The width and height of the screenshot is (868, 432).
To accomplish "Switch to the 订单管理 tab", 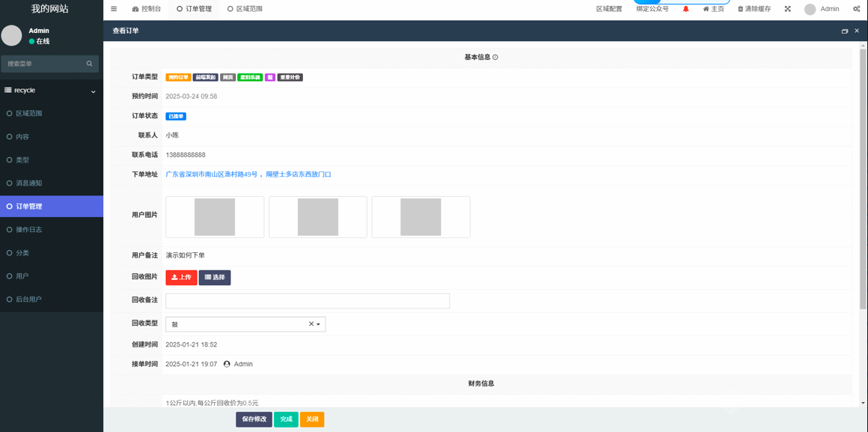I will tap(194, 9).
